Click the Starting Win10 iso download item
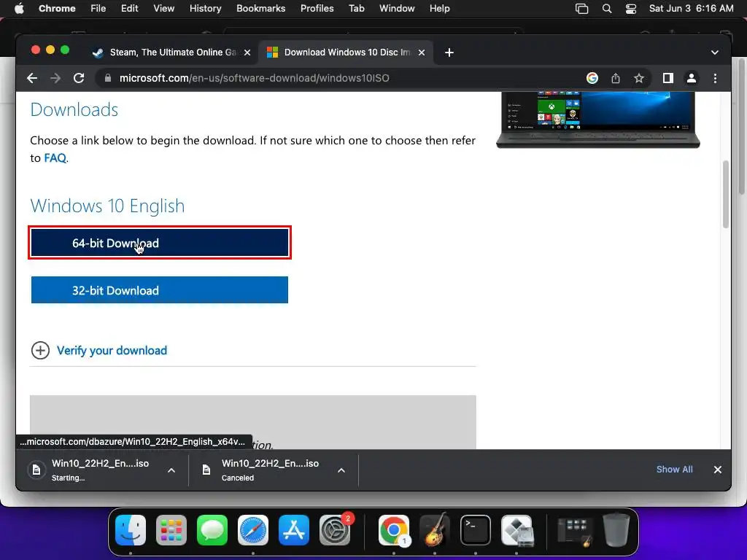The image size is (747, 560). pyautogui.click(x=100, y=470)
